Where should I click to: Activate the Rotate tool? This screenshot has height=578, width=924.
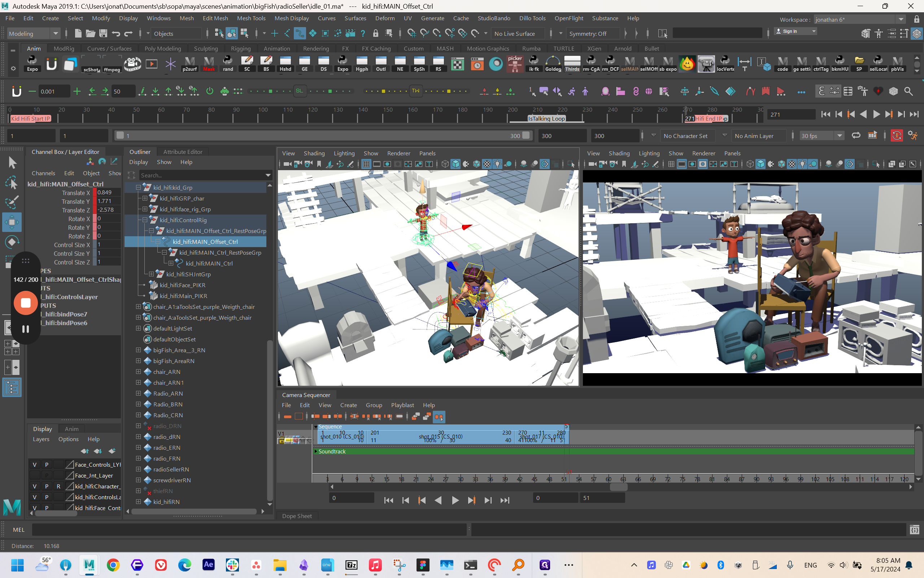point(12,242)
